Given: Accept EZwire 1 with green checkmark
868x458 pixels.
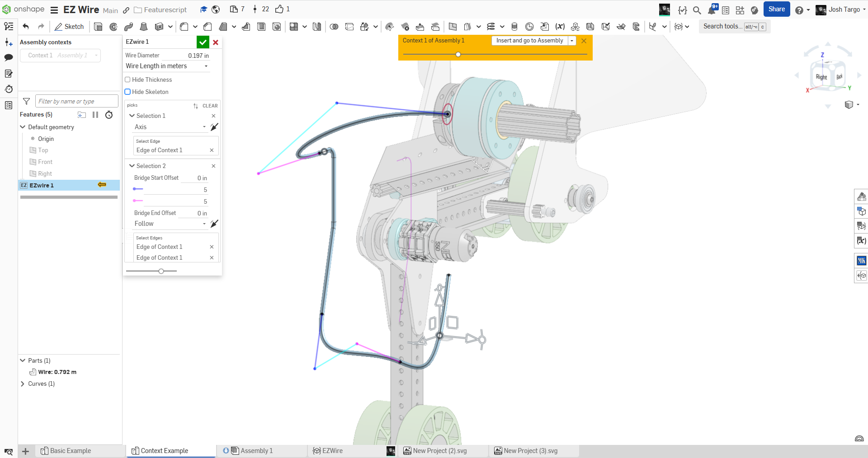Looking at the screenshot, I should point(203,42).
